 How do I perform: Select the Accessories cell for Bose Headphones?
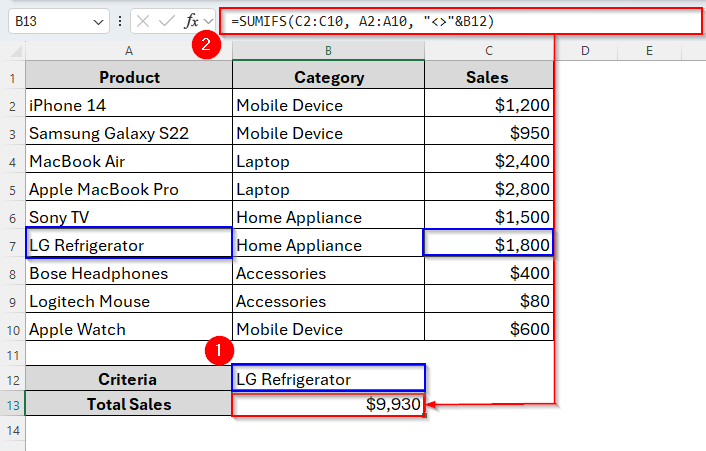click(328, 273)
